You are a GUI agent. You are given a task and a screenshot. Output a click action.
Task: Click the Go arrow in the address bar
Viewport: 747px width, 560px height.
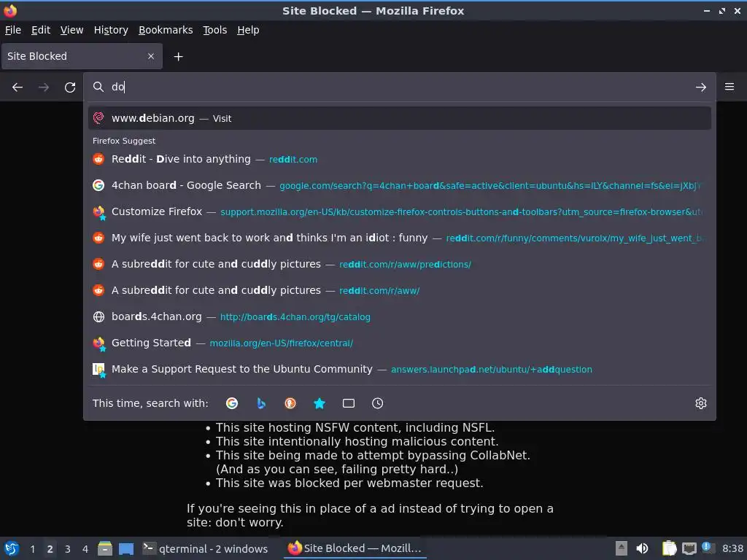[x=701, y=87]
